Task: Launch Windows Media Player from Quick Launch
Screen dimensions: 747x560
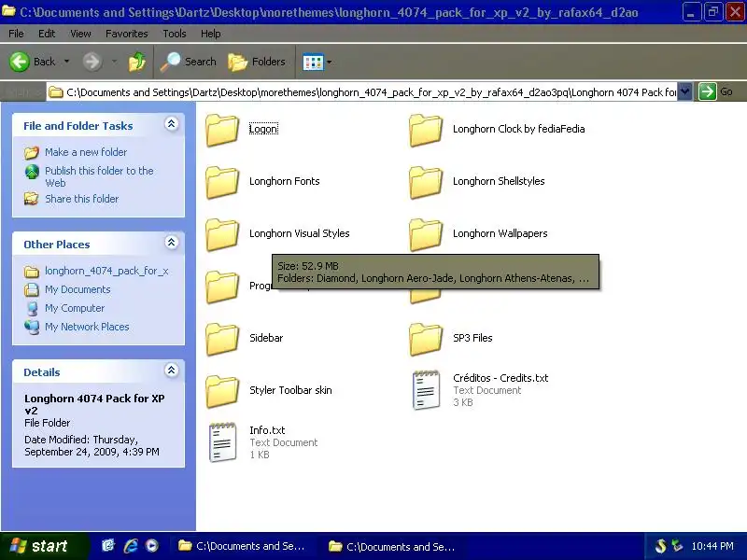Action: (x=152, y=546)
